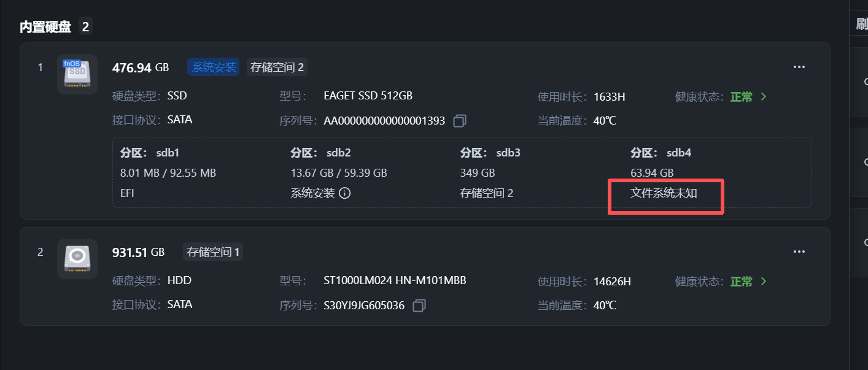Copy the SSD serial number AA000000000000001393

point(460,121)
